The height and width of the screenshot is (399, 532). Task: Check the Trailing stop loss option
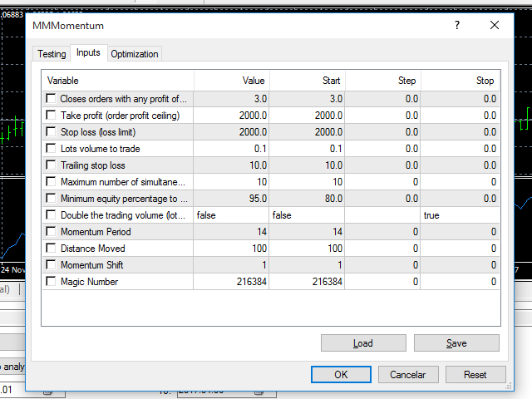tap(52, 165)
